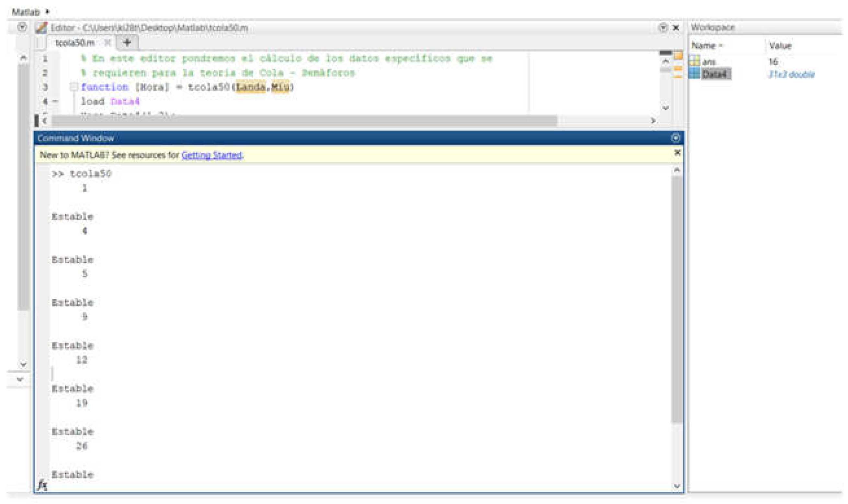The height and width of the screenshot is (504, 848).
Task: Toggle breakpoint dash on line 4
Action: point(55,101)
